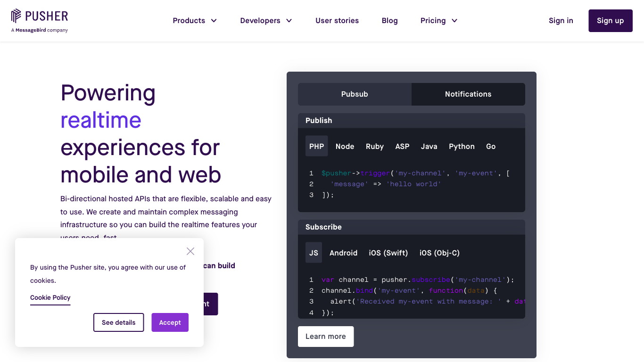Image resolution: width=644 pixels, height=362 pixels.
Task: Select Node publish language tab
Action: pyautogui.click(x=345, y=146)
